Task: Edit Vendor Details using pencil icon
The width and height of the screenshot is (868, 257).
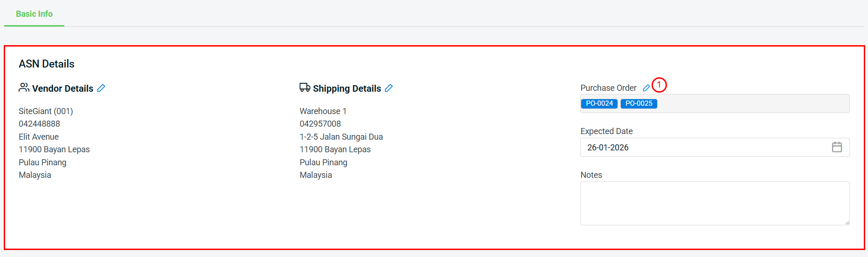Action: point(101,88)
